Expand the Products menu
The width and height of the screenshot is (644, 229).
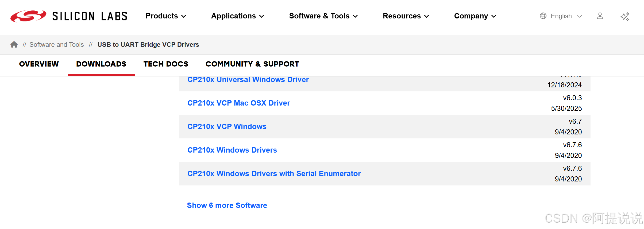166,16
